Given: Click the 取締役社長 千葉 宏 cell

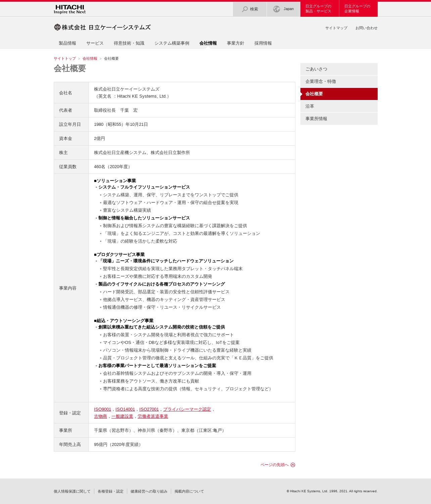Looking at the screenshot, I should coord(192,110).
